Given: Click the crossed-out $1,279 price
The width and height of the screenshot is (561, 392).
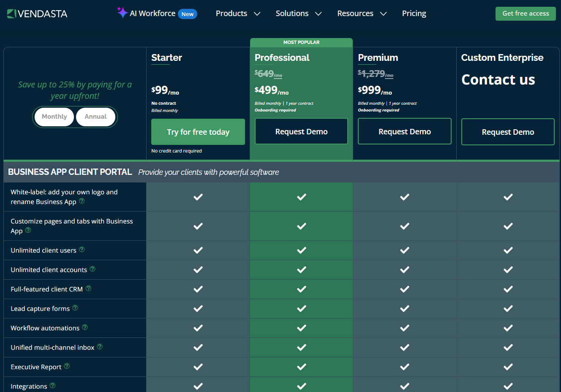Looking at the screenshot, I should click(376, 74).
